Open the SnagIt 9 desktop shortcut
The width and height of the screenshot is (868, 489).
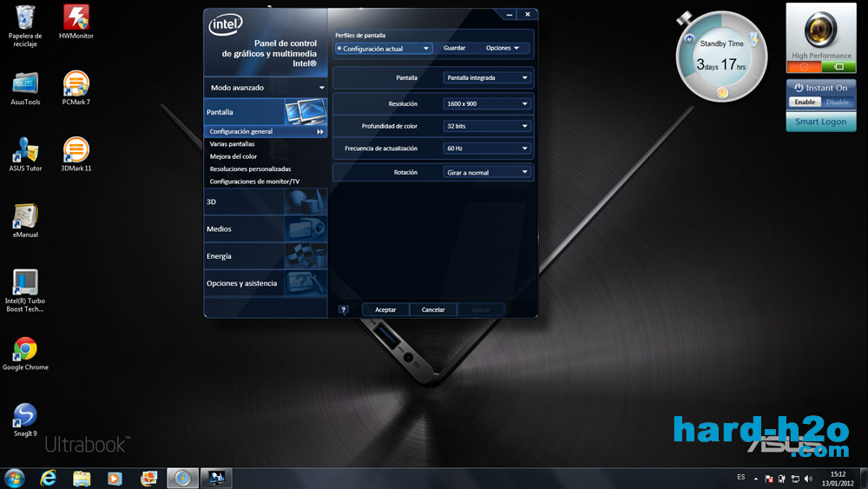[25, 415]
